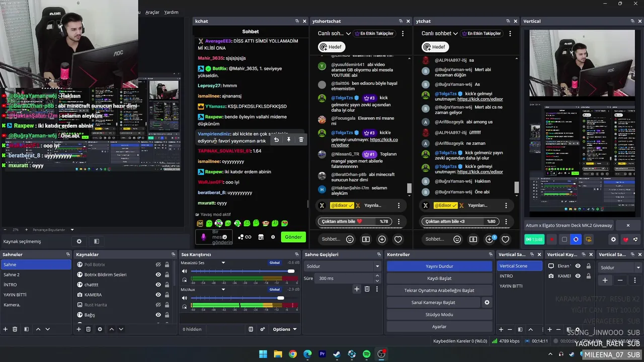This screenshot has width=644, height=362.
Task: Show the Poll Botrix source
Action: pyautogui.click(x=158, y=264)
